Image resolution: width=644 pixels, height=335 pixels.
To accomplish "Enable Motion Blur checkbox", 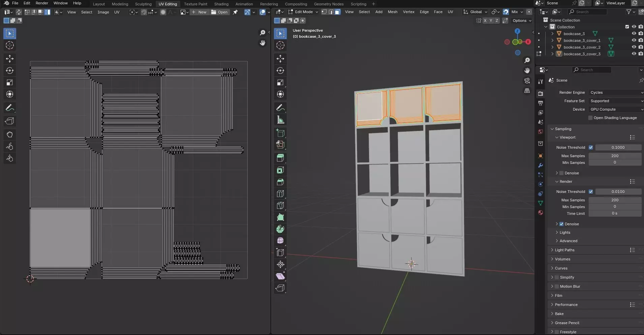I will pyautogui.click(x=557, y=286).
